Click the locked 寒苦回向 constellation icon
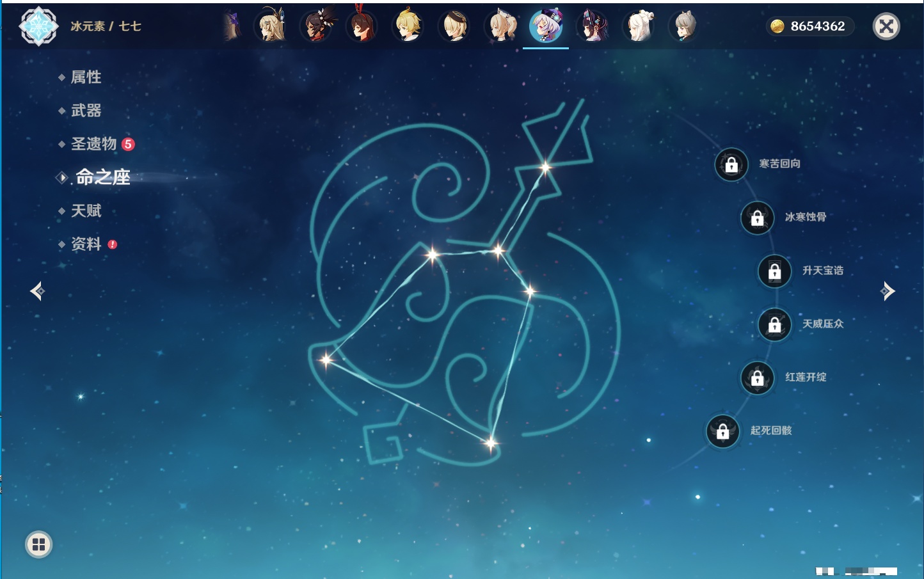The image size is (924, 579). [x=731, y=164]
